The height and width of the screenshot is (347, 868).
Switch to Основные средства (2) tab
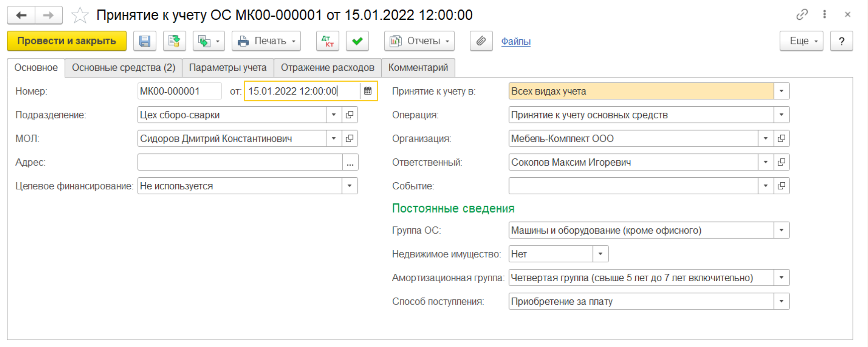coord(123,68)
